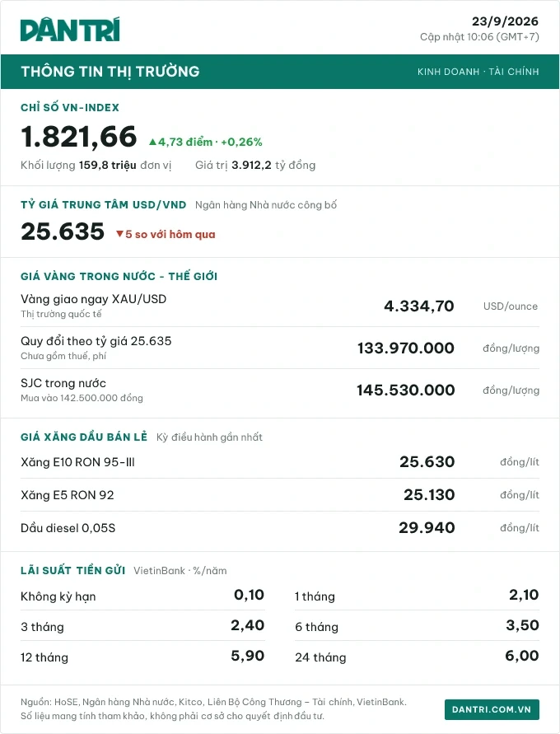
Task: Click the update time 'Cập nhật 10:06 (GMT+7)'
Action: coord(479,37)
